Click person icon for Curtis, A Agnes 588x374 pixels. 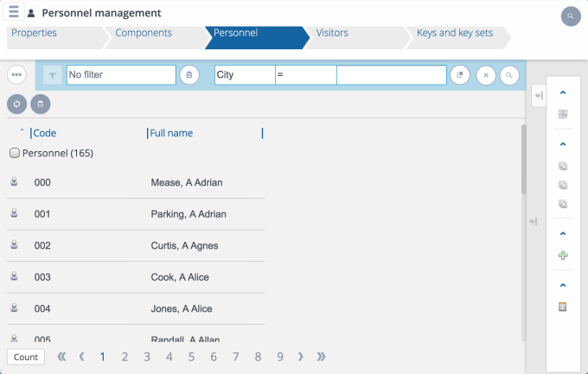tap(15, 245)
